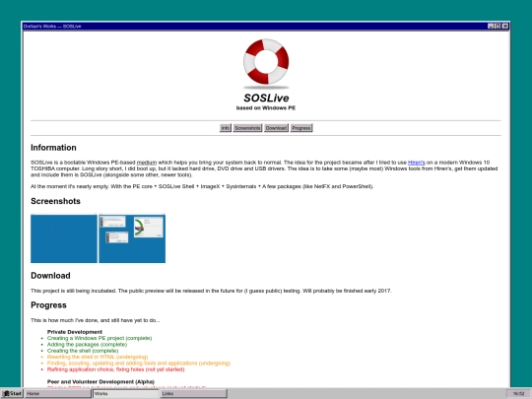532x399 pixels.
Task: Click the Start button in taskbar
Action: (x=12, y=393)
